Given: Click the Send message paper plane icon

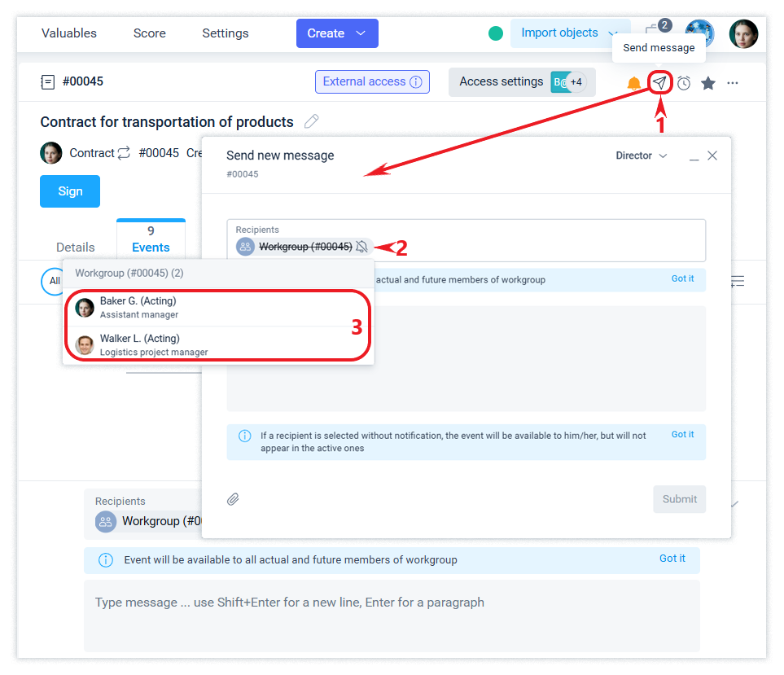Looking at the screenshot, I should pos(660,83).
